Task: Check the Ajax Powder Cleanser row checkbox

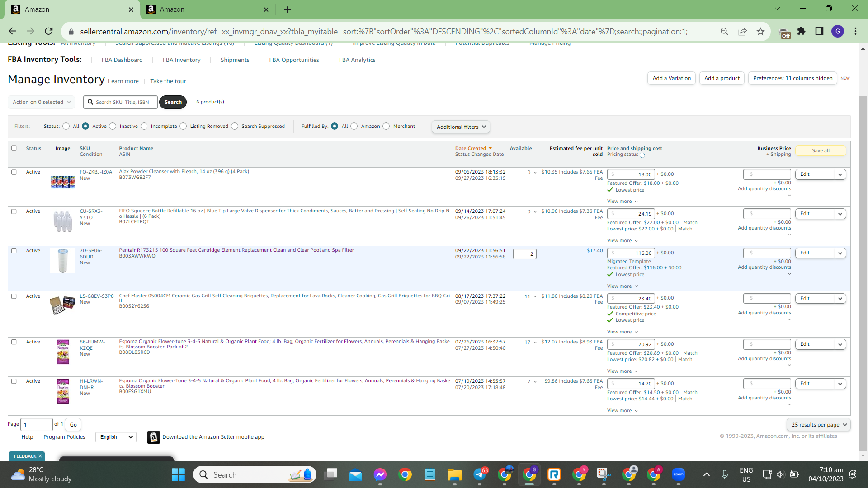Action: click(14, 172)
